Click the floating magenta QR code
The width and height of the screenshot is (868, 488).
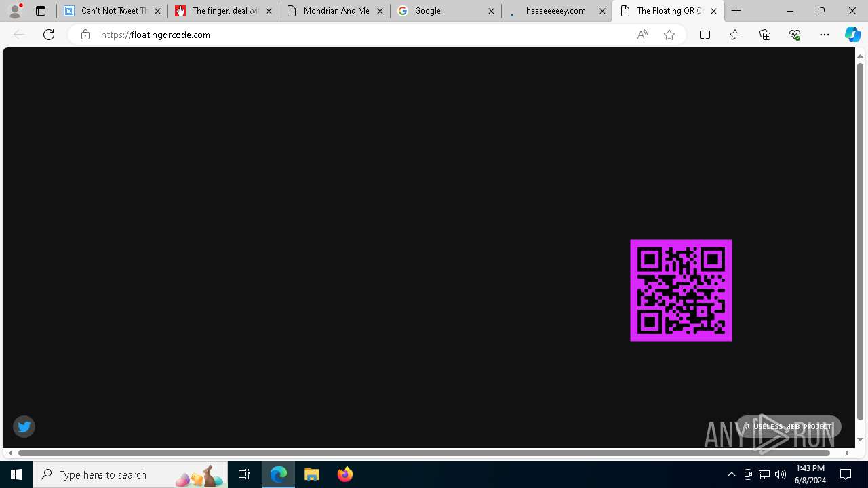pos(681,290)
